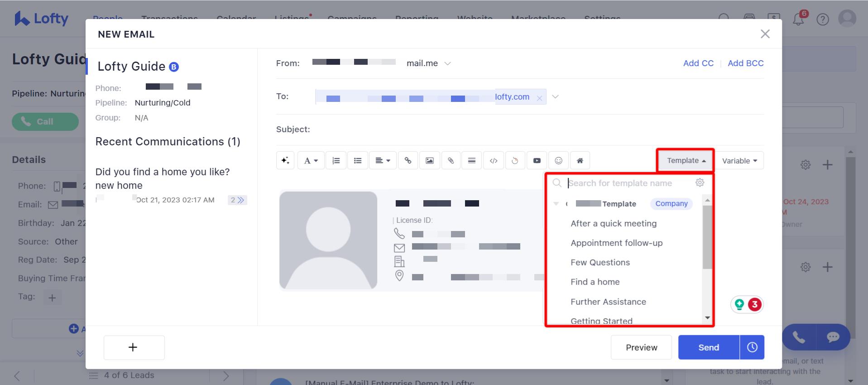Click the Lofty logo
Screen dimensions: 868x385
point(41,19)
